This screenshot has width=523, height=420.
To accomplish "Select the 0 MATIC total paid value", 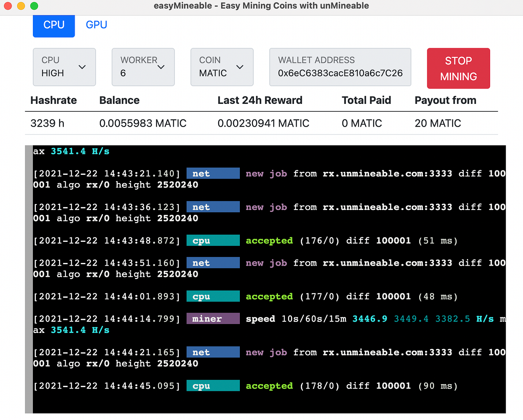I will pyautogui.click(x=362, y=123).
